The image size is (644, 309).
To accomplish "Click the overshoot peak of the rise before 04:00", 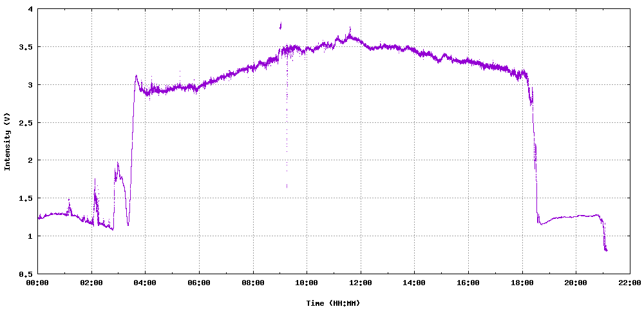I will (136, 76).
